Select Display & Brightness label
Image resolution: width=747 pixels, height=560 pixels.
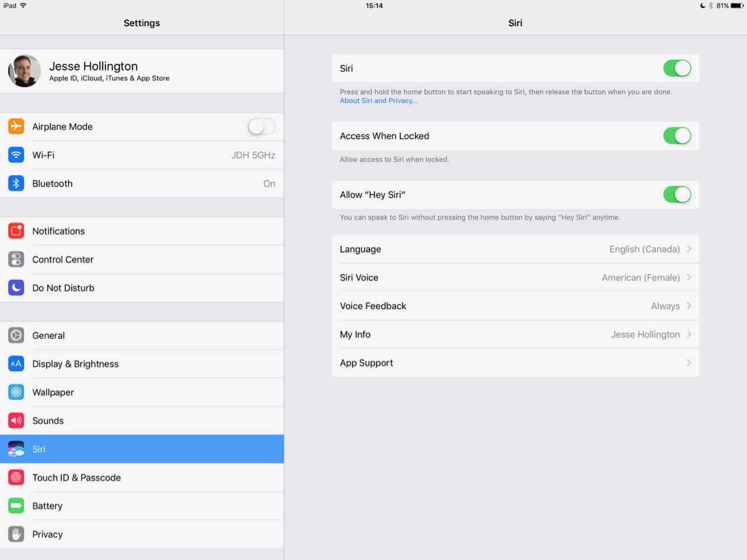click(75, 364)
